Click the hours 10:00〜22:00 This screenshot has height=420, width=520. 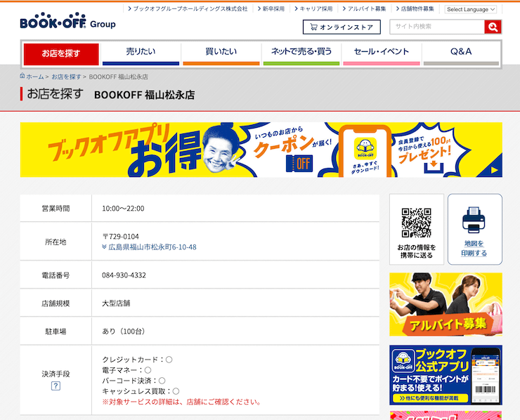pyautogui.click(x=123, y=209)
